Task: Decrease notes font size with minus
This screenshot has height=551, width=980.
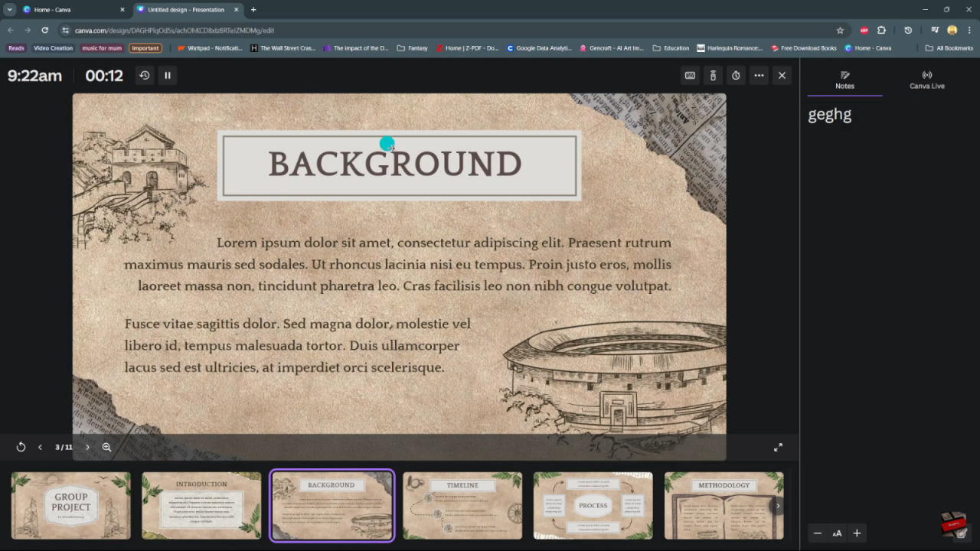Action: 817,533
